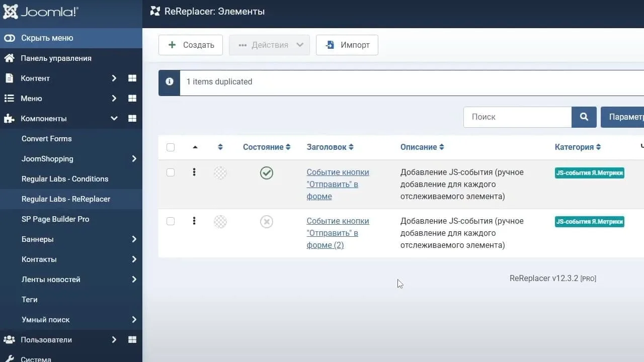The height and width of the screenshot is (362, 644).
Task: Expand the Контакты submenu arrow
Action: pyautogui.click(x=134, y=259)
